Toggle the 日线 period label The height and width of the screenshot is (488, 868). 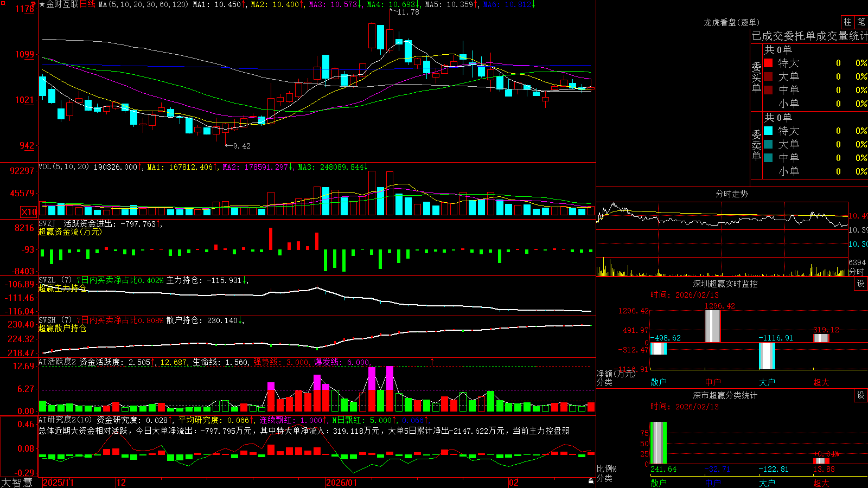[x=87, y=4]
